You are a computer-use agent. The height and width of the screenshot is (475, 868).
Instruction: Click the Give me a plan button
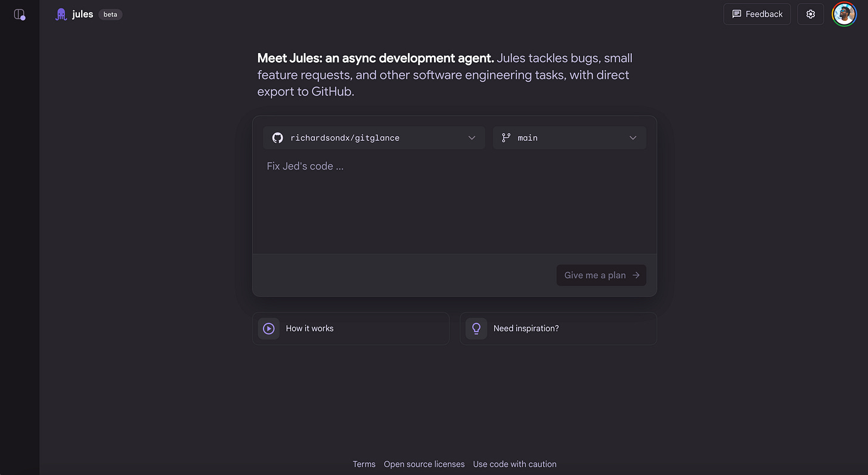pos(602,275)
